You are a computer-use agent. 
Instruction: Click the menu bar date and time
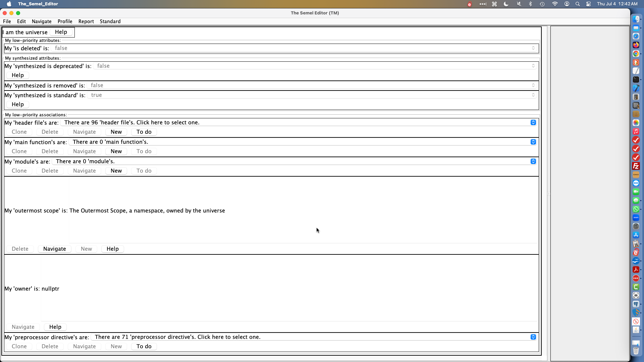click(617, 4)
